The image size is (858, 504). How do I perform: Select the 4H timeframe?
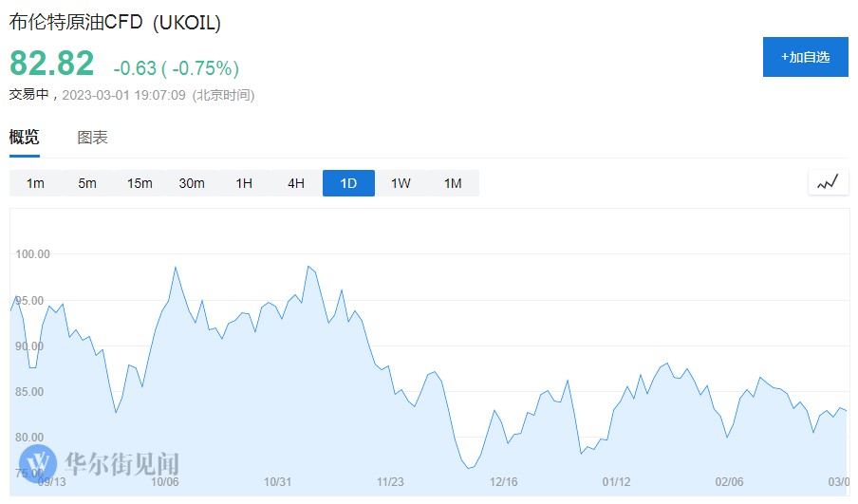coord(296,183)
